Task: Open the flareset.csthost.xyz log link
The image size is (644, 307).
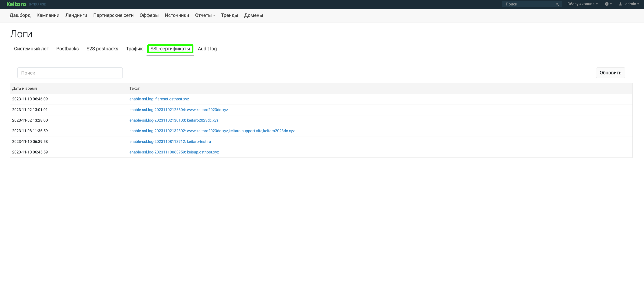Action: coord(159,99)
